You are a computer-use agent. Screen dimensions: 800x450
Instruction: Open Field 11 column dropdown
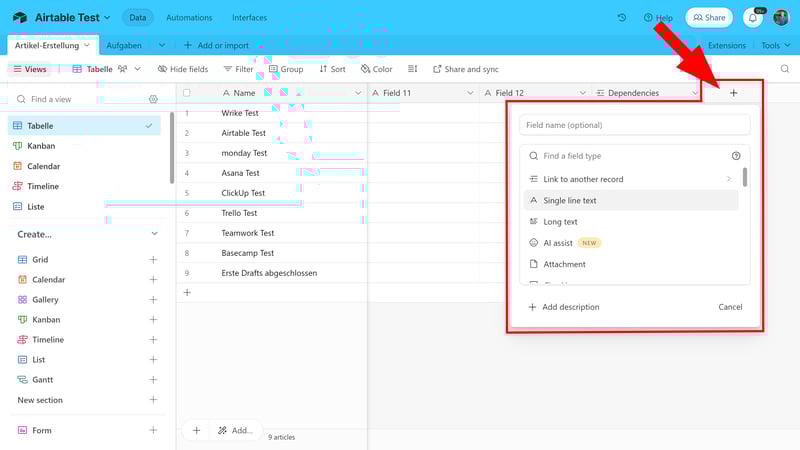tap(470, 93)
